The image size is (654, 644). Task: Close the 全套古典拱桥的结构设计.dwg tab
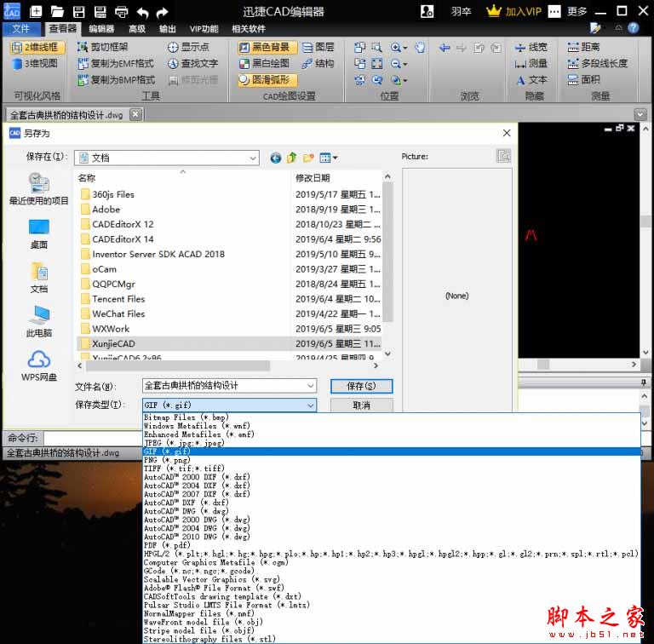pos(135,114)
